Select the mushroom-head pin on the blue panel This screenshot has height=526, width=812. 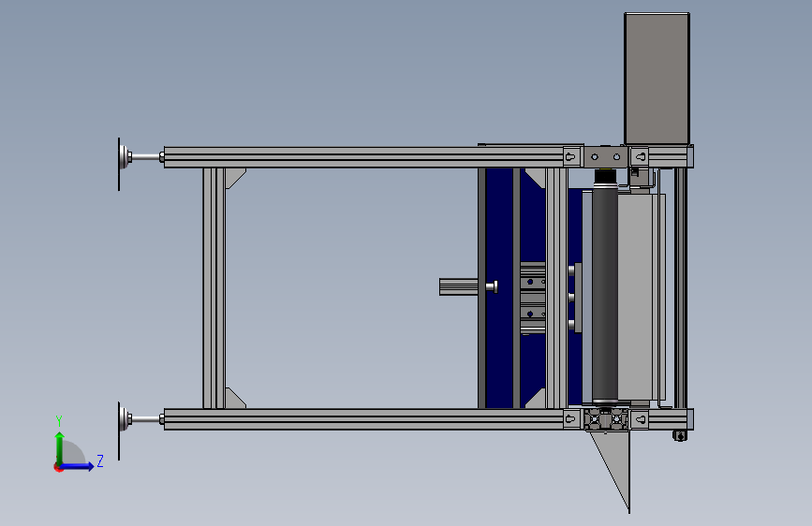[492, 286]
